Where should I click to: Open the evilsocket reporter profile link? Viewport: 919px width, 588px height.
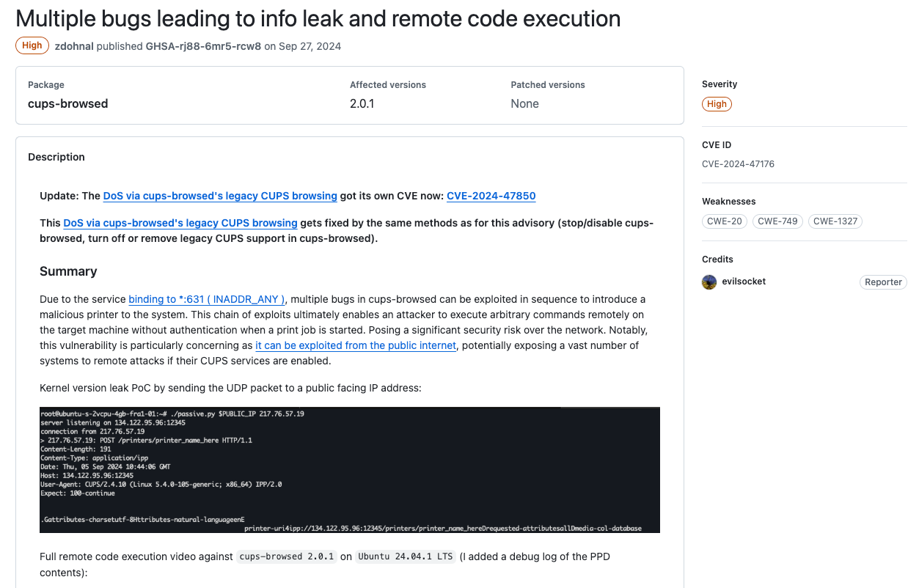pyautogui.click(x=744, y=282)
